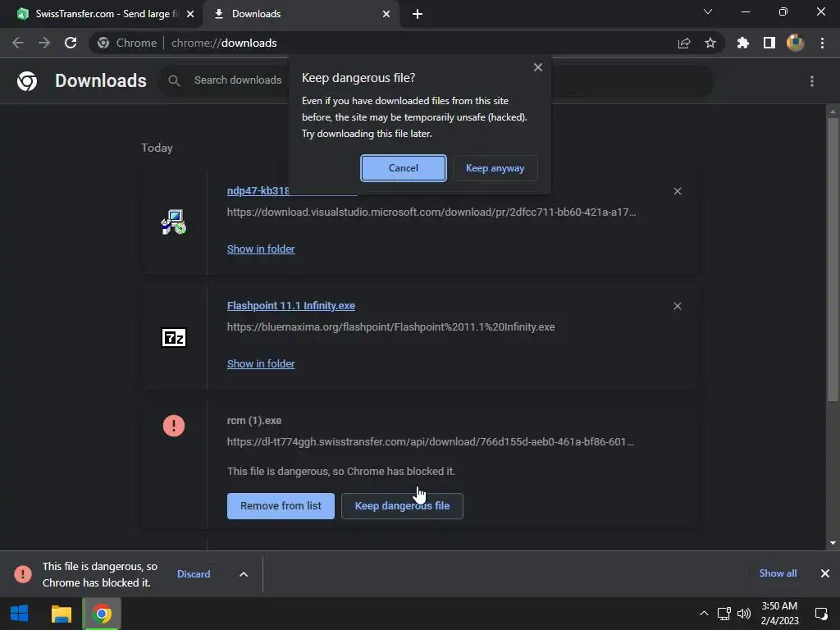This screenshot has width=840, height=630.
Task: Open the volume control in system tray
Action: [744, 614]
